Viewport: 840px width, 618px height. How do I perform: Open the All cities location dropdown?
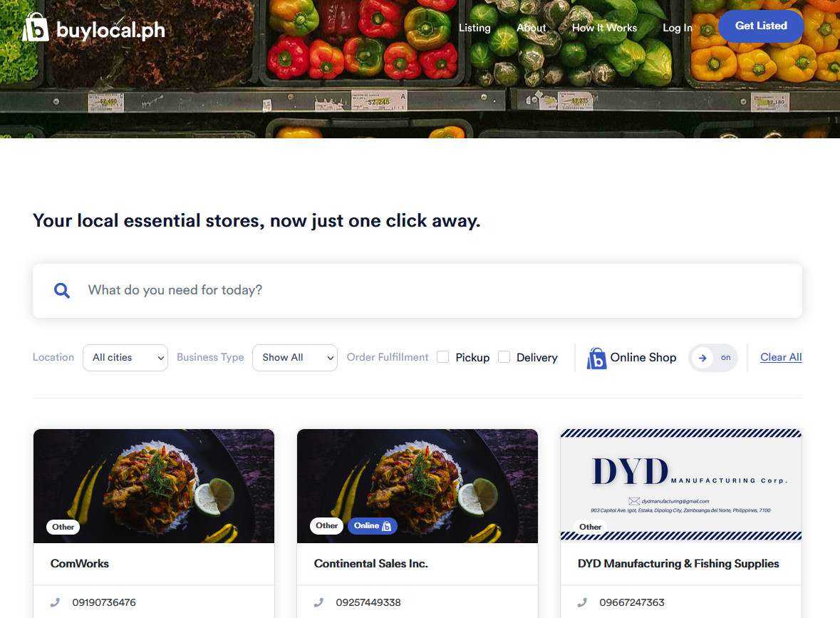click(125, 358)
